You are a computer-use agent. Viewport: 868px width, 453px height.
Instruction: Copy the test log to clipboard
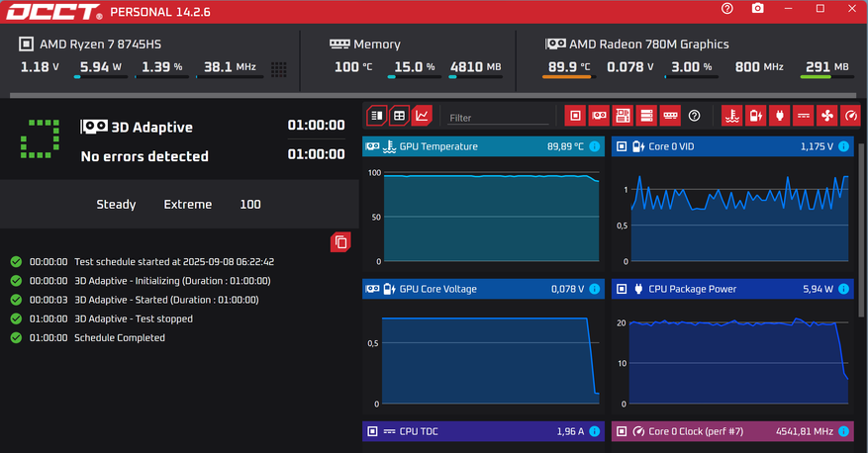pos(339,241)
